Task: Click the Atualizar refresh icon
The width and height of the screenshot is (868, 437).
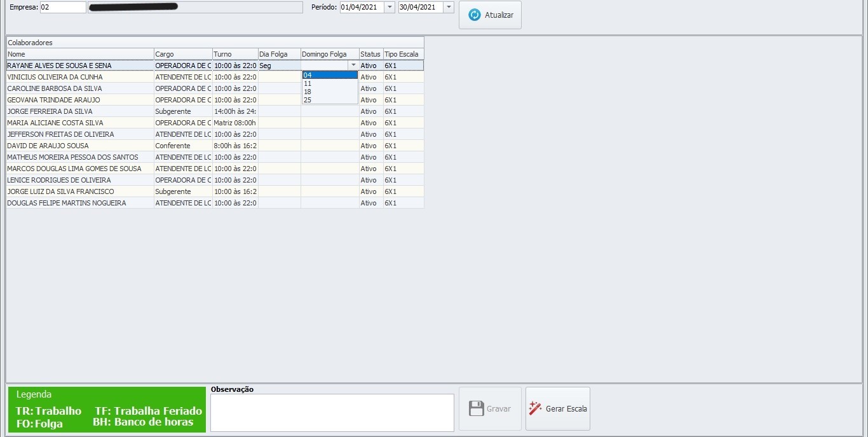Action: tap(474, 15)
